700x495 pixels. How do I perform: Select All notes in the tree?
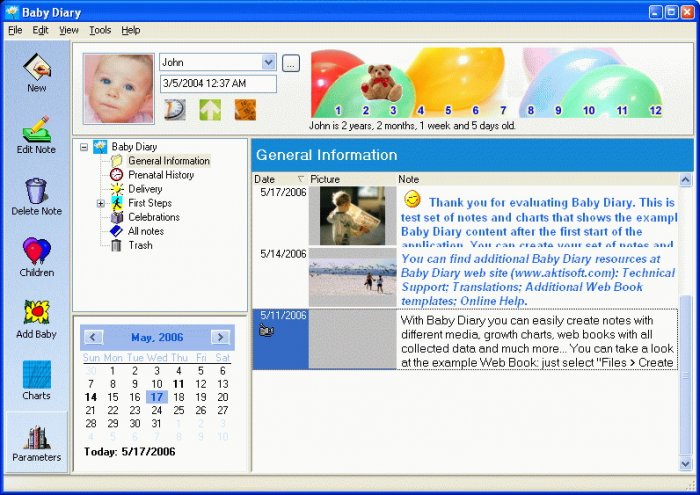[146, 231]
